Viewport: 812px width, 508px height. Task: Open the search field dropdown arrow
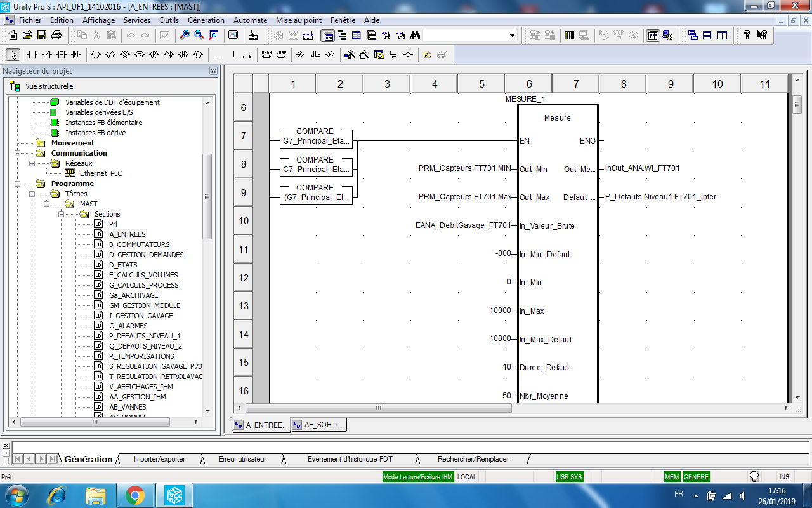pos(512,35)
